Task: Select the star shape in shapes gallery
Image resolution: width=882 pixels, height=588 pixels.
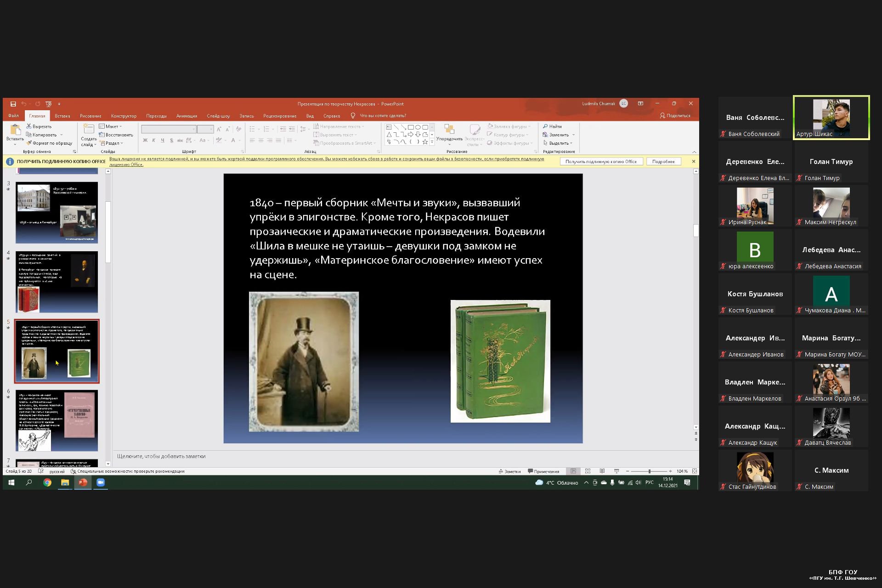Action: pos(425,142)
